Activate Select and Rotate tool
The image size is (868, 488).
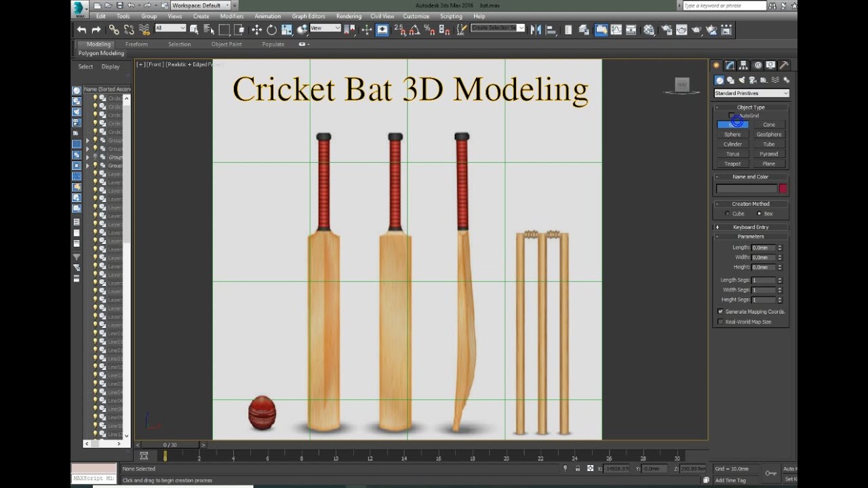pos(271,30)
